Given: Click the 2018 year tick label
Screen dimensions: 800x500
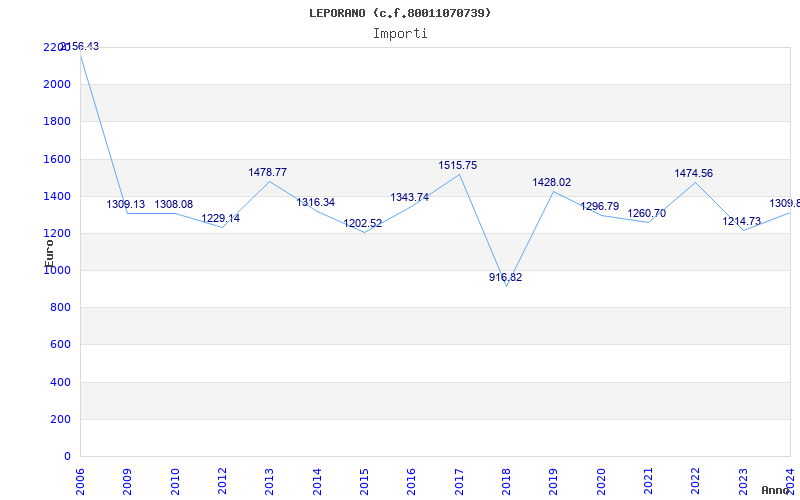Looking at the screenshot, I should (x=506, y=481).
